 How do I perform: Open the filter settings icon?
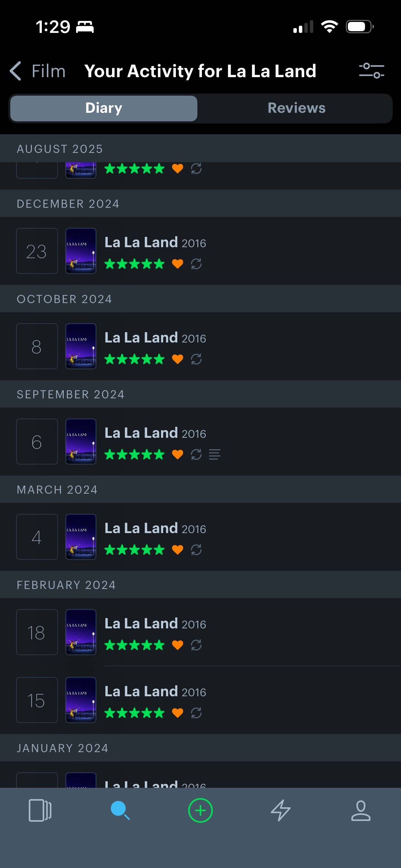click(x=372, y=71)
